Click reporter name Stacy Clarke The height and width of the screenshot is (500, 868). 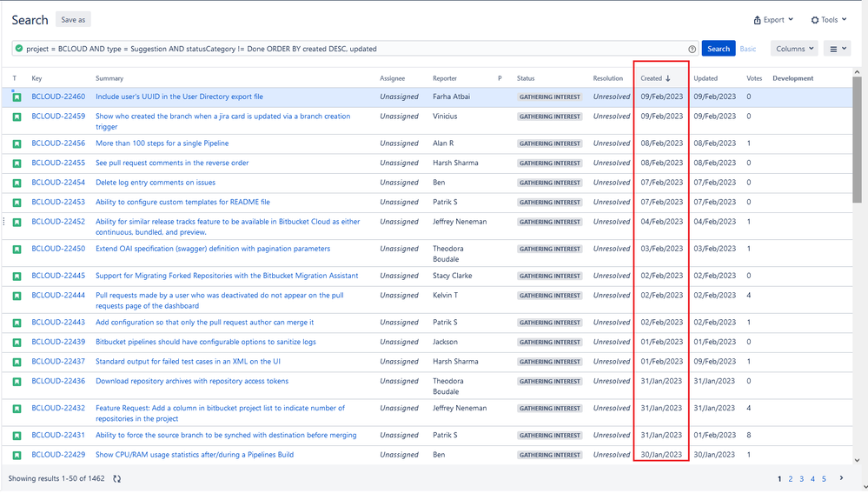(x=453, y=276)
